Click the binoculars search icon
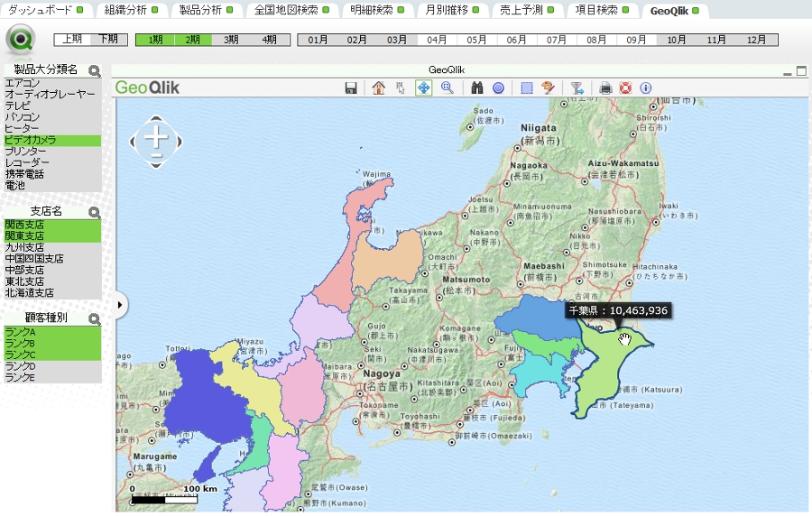812x516 pixels. click(x=478, y=88)
